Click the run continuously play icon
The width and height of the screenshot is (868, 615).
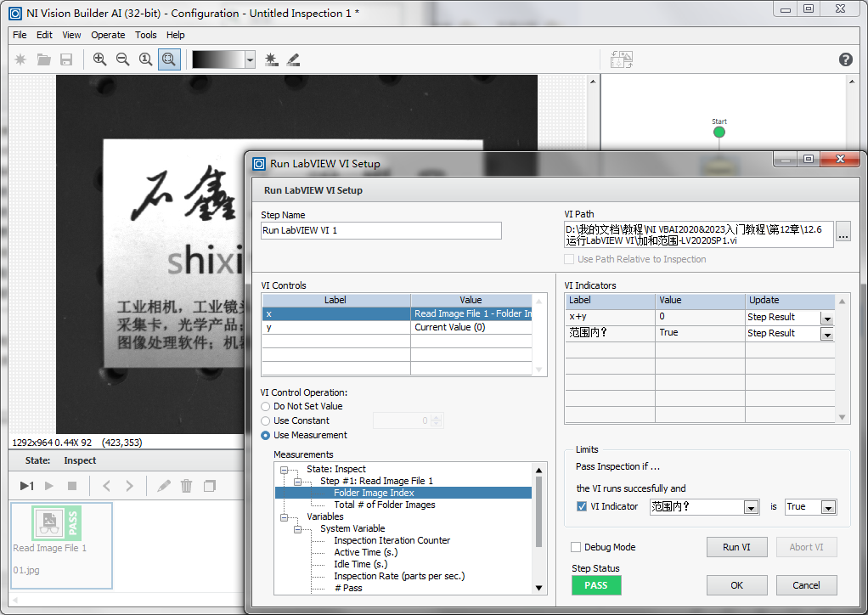(x=49, y=486)
